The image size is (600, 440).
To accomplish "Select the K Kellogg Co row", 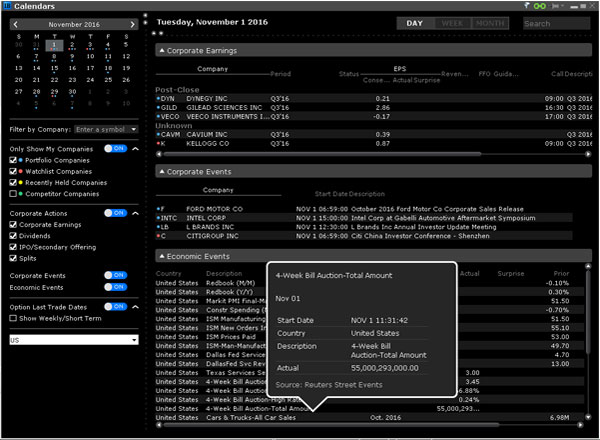I will (373, 143).
